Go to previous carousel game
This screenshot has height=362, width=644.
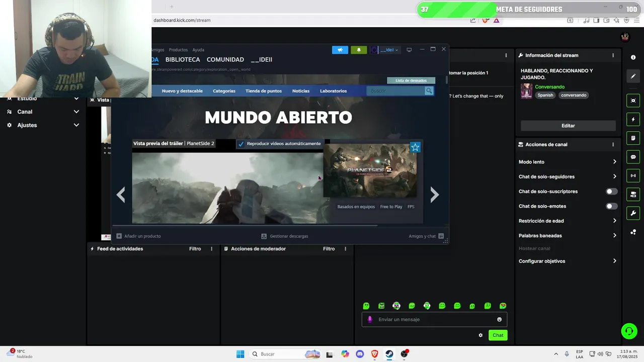[121, 195]
